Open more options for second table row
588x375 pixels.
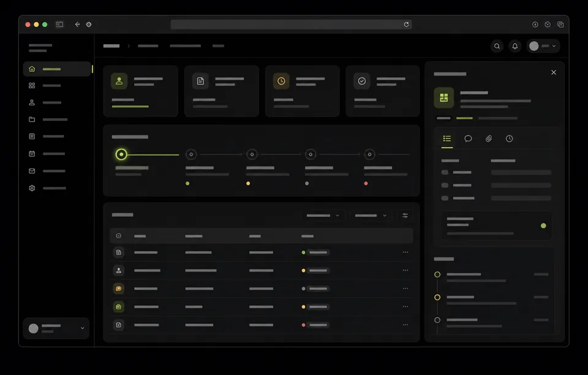pos(405,270)
